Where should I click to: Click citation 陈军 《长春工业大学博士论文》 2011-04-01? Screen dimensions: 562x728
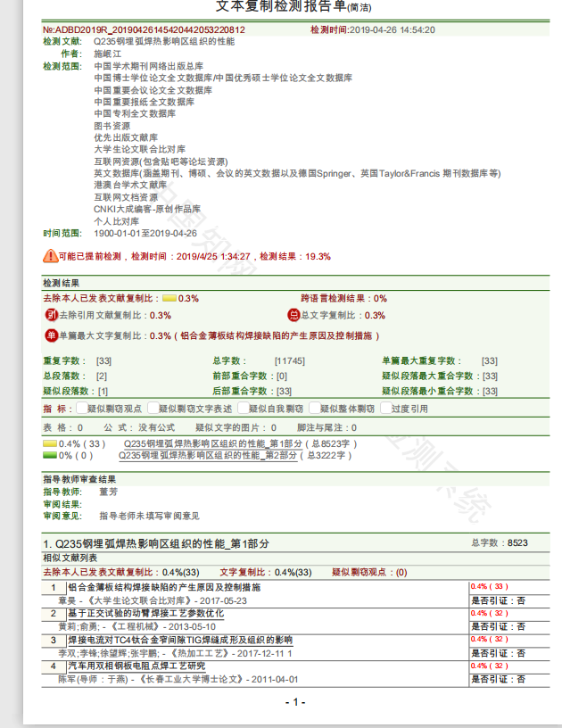tap(178, 679)
